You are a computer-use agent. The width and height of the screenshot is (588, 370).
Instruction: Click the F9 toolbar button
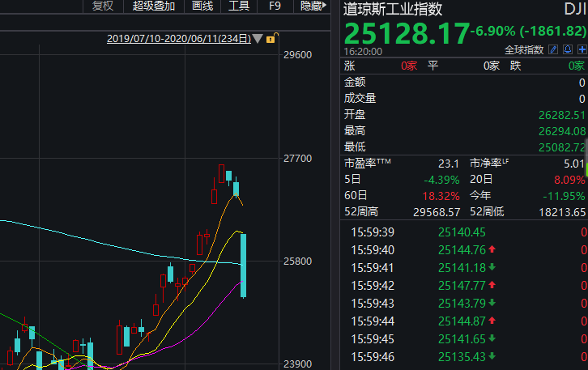(275, 6)
